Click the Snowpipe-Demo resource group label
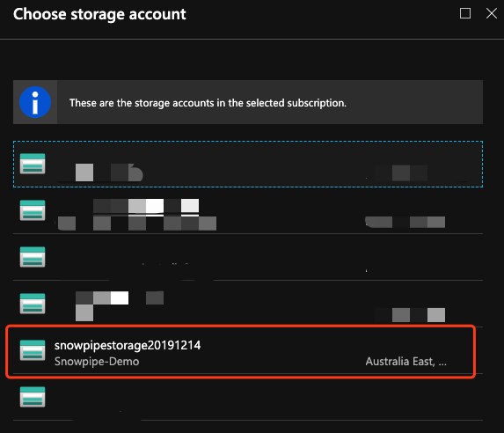Viewport: 504px width, 433px height. (97, 362)
